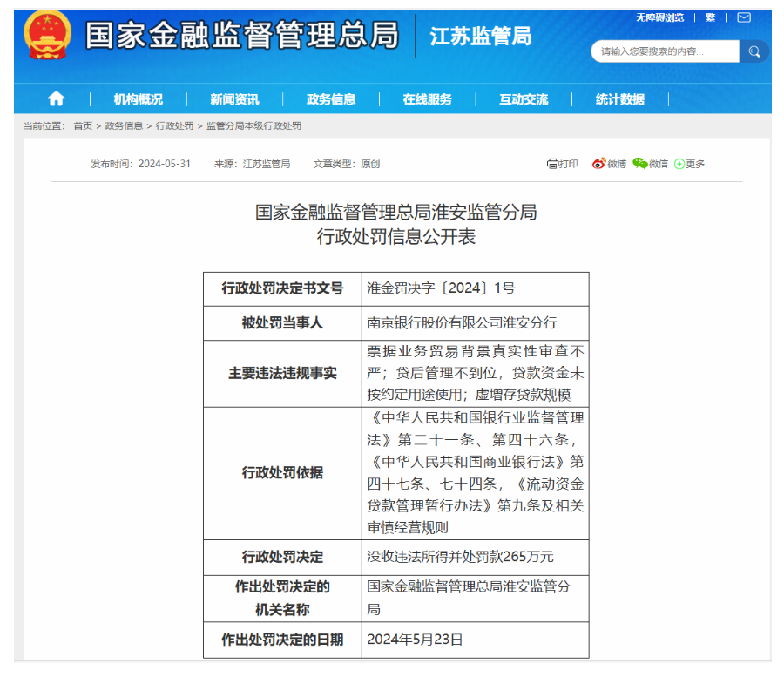The height and width of the screenshot is (677, 784).
Task: Share via the Weibo (微博) icon
Action: click(x=599, y=164)
